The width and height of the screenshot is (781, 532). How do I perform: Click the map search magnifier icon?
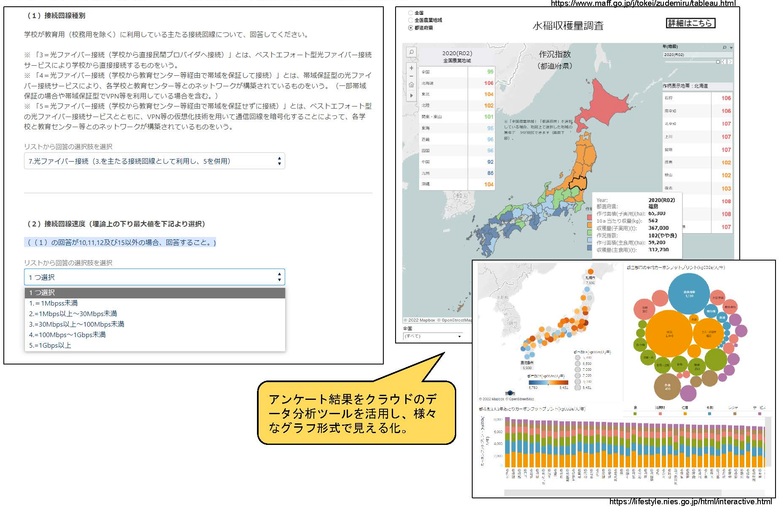coord(411,52)
